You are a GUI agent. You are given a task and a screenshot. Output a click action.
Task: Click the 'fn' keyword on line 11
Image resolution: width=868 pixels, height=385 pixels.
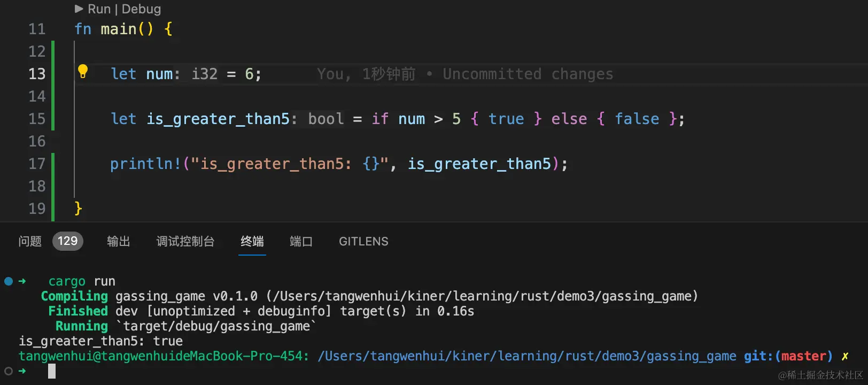coord(83,29)
